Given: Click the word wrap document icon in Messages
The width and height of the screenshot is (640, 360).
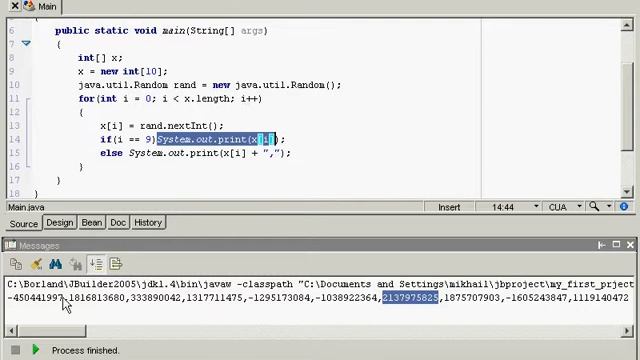Looking at the screenshot, I should coord(116,264).
